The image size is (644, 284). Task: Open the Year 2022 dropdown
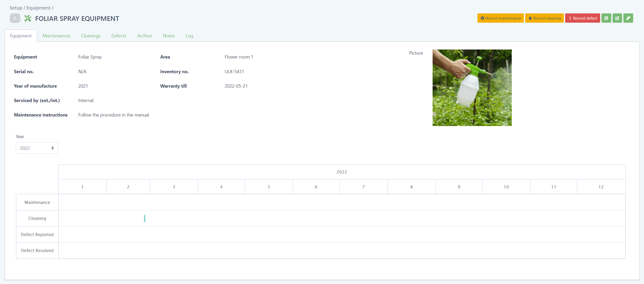click(37, 148)
